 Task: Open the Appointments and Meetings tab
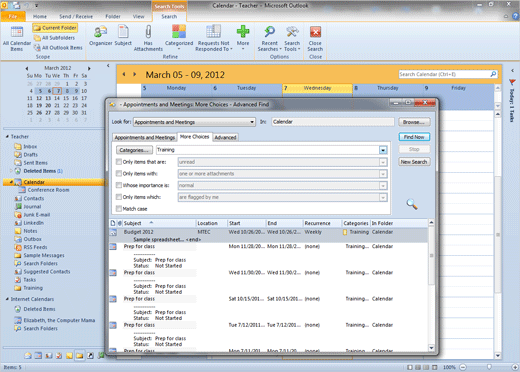click(x=144, y=138)
